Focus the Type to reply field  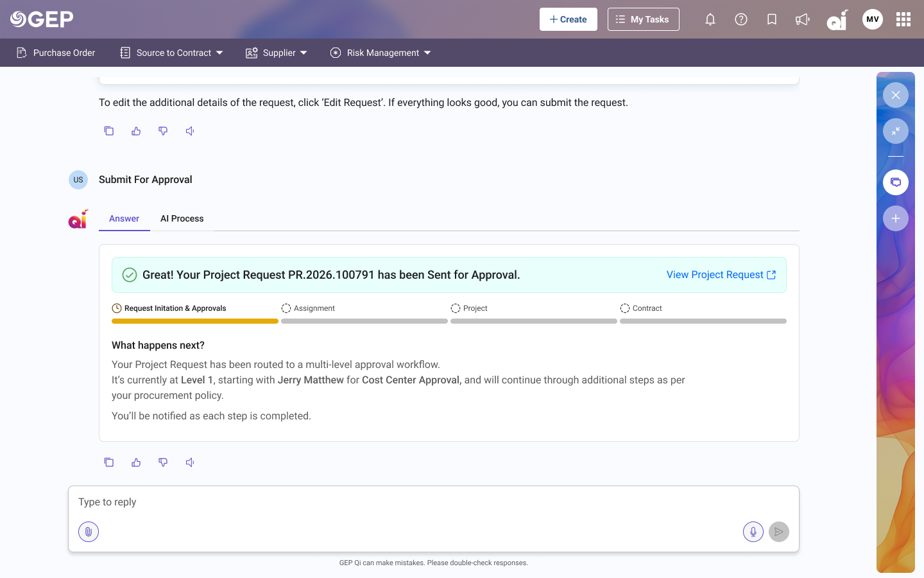434,502
